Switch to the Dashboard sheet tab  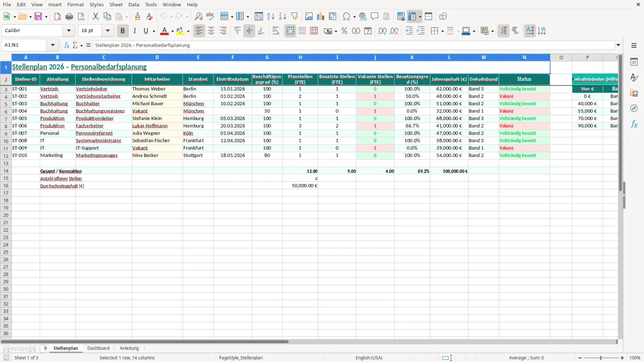pos(98,348)
